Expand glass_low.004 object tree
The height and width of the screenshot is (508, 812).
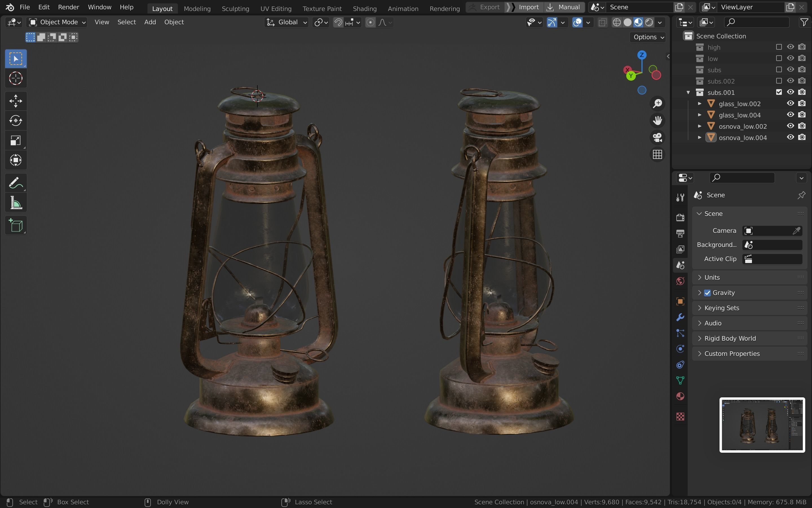point(699,115)
